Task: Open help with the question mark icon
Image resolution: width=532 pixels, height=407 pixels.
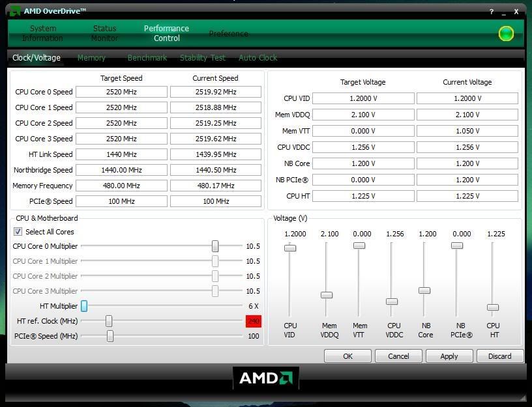Action: (492, 12)
